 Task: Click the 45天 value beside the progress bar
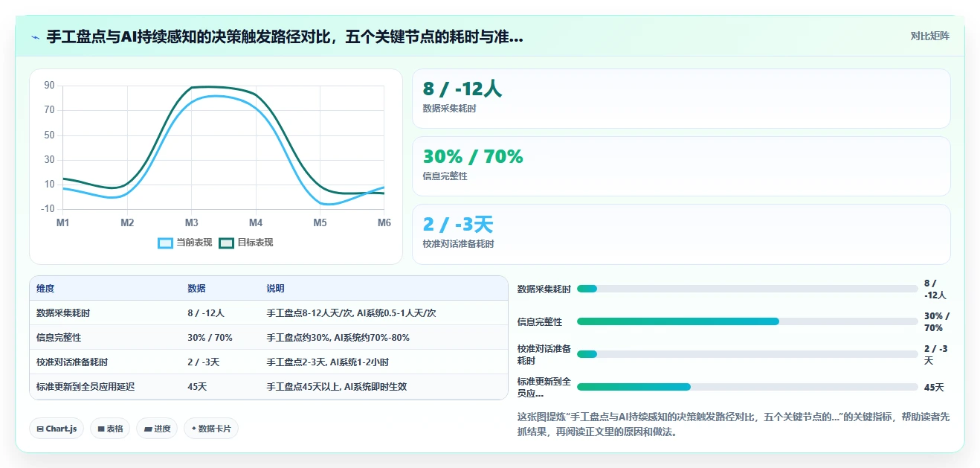pyautogui.click(x=934, y=388)
